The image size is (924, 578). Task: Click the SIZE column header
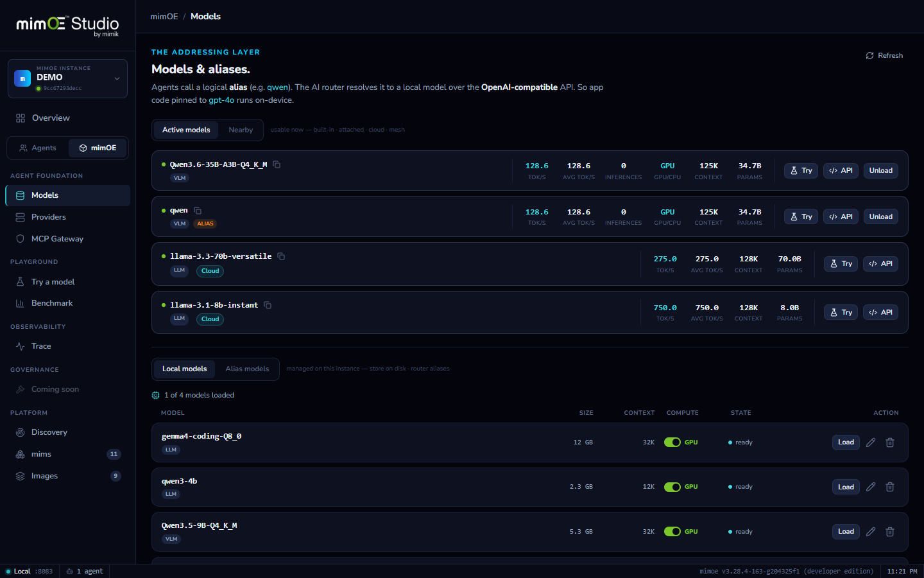coord(586,413)
